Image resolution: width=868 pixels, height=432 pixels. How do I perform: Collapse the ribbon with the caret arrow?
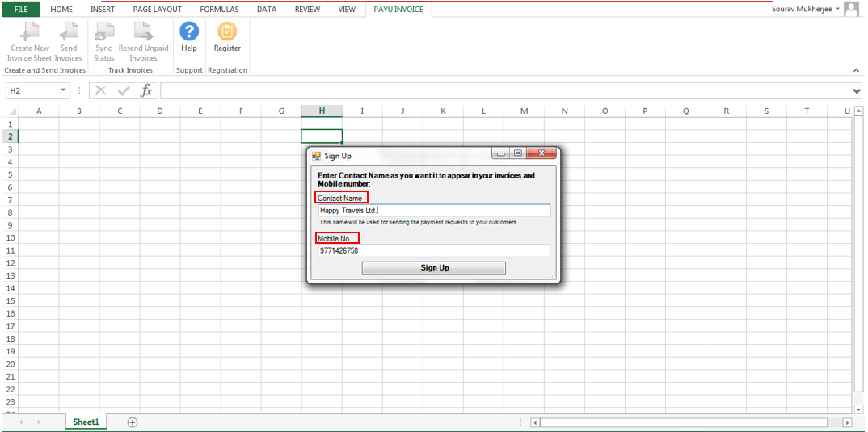coord(856,70)
